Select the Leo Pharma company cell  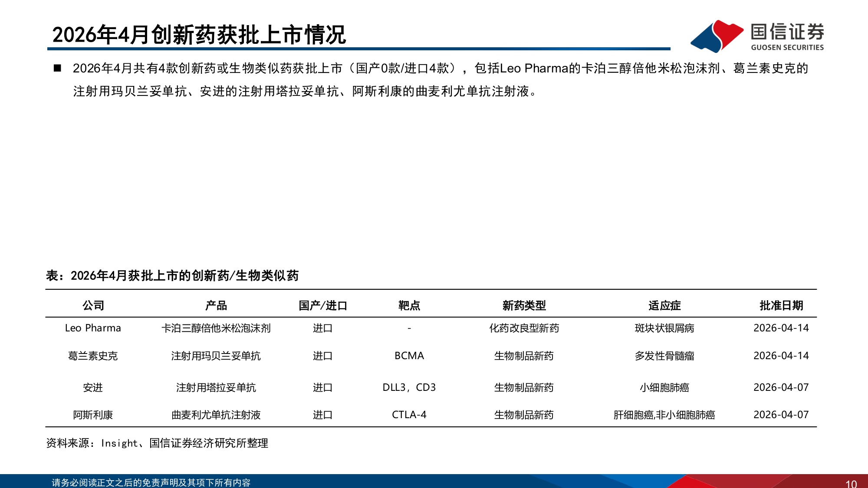[93, 328]
